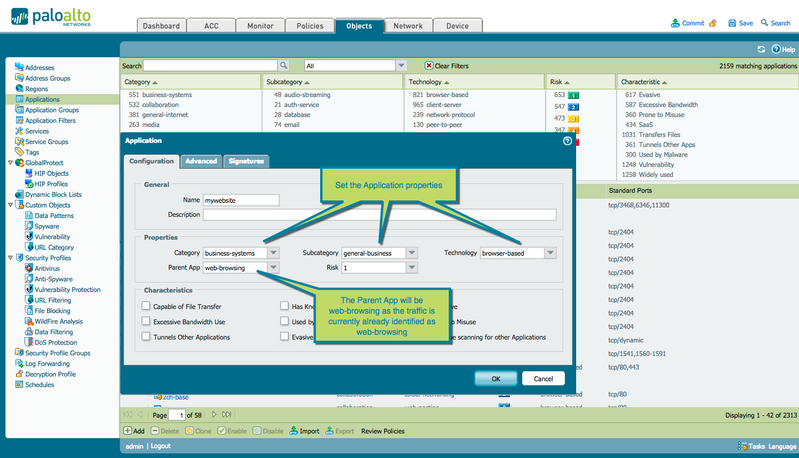Screen dimensions: 799x458
Task: Click the Search magnifier in top bar
Action: pyautogui.click(x=764, y=23)
